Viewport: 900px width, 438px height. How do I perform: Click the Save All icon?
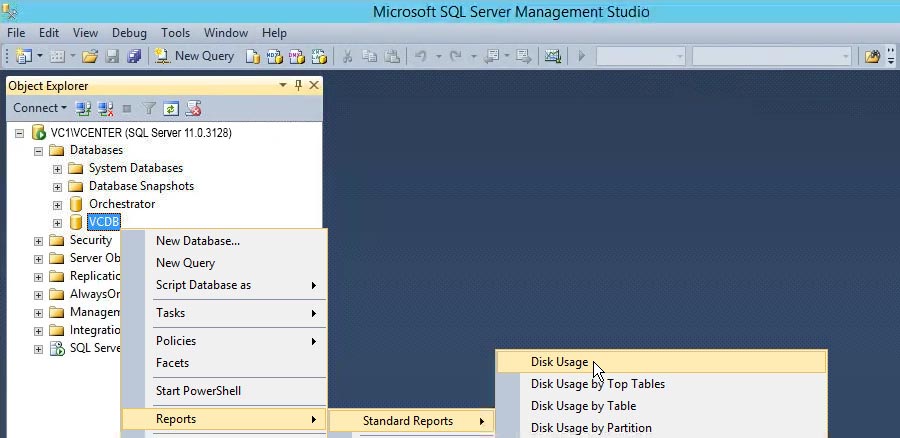(x=134, y=56)
